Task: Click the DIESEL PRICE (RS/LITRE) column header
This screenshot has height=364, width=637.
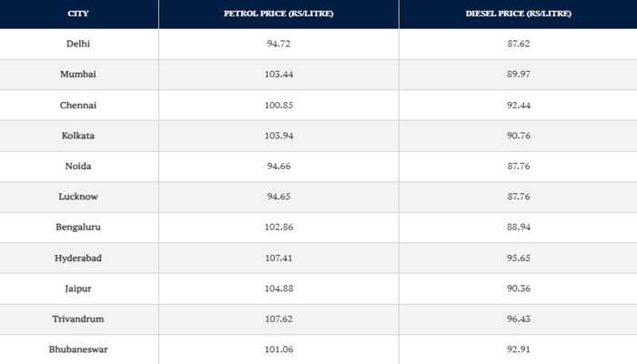Action: [518, 14]
